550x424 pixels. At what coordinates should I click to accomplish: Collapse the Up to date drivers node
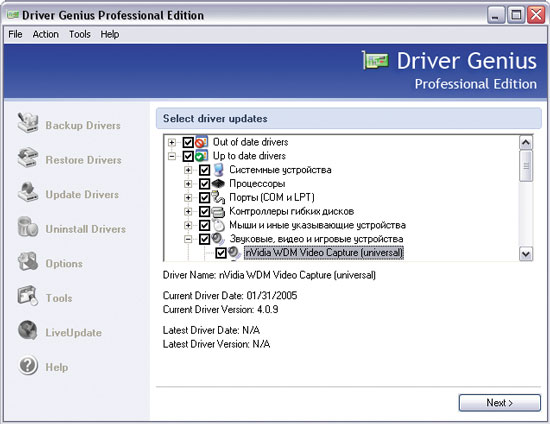click(x=172, y=156)
